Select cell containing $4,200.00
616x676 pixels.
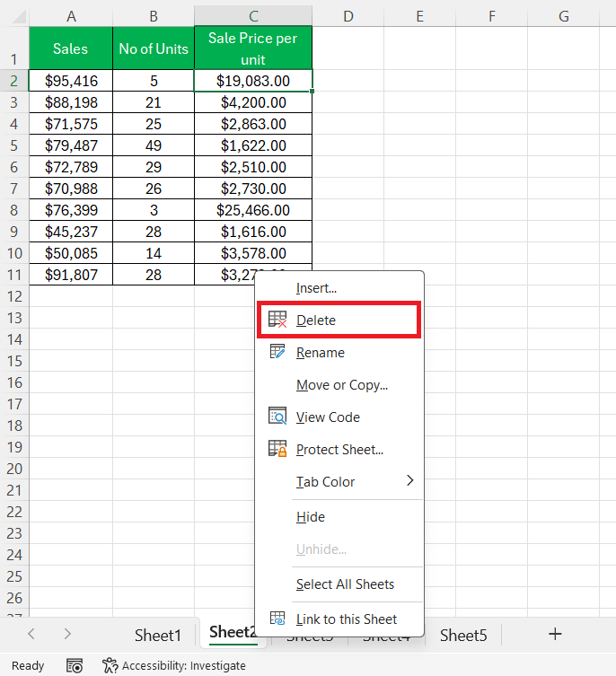[x=253, y=102]
